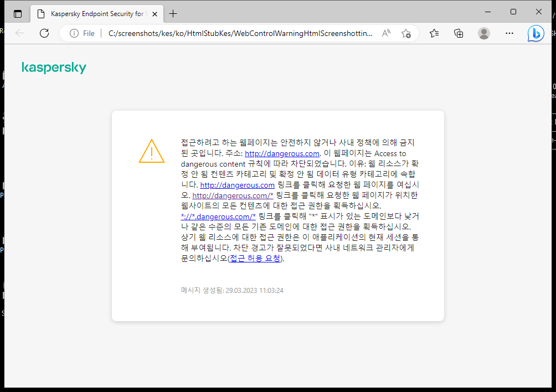Viewport: 556px width, 392px height.
Task: Click the Read aloud icon in address bar
Action: pos(386,33)
